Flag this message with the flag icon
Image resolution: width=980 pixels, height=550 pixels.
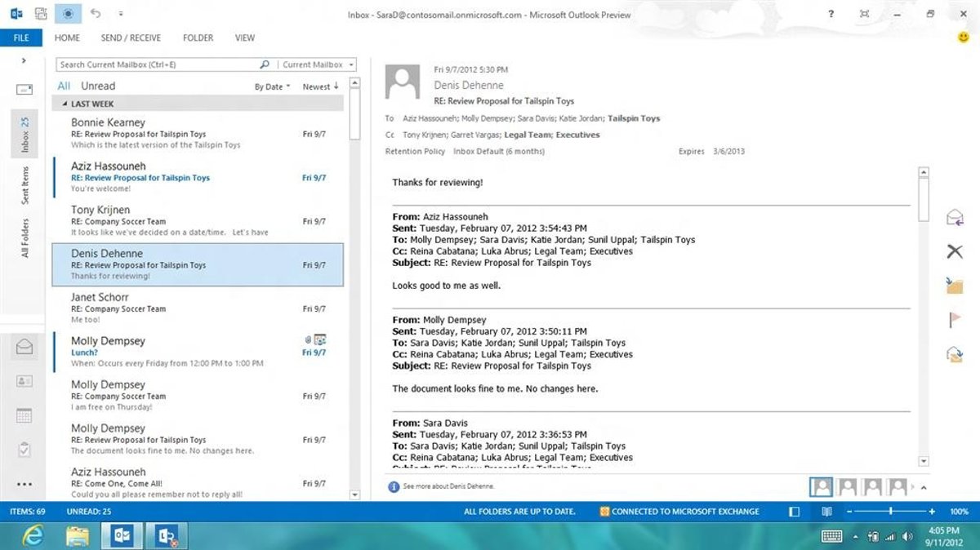click(x=954, y=320)
